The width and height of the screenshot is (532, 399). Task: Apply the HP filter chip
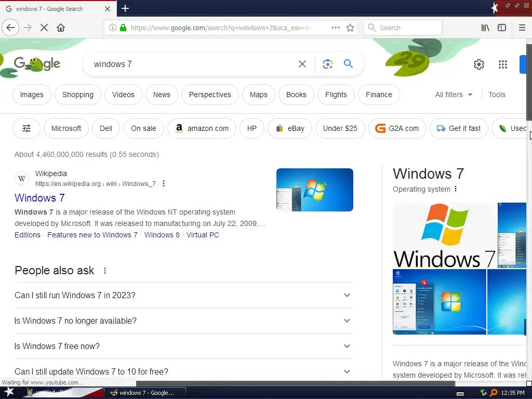tap(252, 128)
